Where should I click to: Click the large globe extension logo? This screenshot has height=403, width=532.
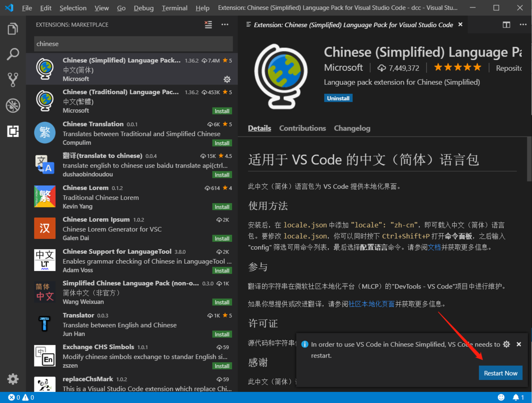pyautogui.click(x=281, y=76)
